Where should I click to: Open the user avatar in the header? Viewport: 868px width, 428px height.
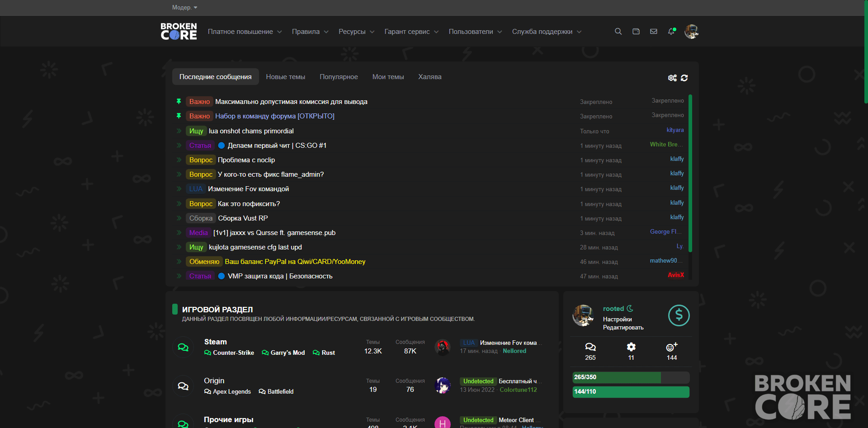tap(691, 31)
